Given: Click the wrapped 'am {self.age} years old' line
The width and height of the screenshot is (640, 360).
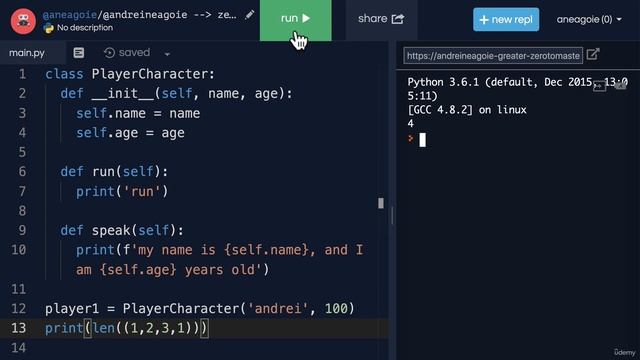Looking at the screenshot, I should click(x=173, y=270).
